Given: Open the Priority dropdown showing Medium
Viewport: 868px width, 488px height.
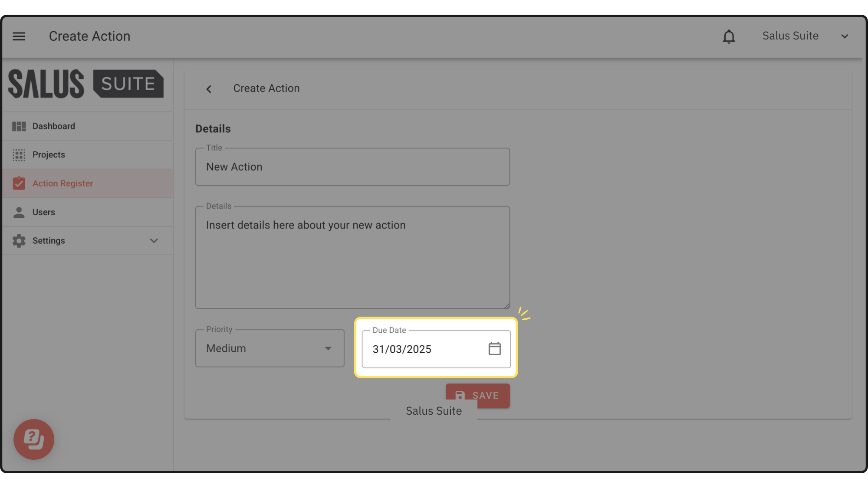Looking at the screenshot, I should [270, 348].
